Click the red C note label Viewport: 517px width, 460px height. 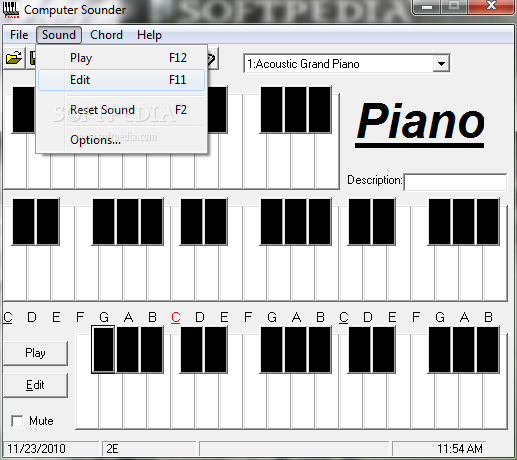point(176,317)
